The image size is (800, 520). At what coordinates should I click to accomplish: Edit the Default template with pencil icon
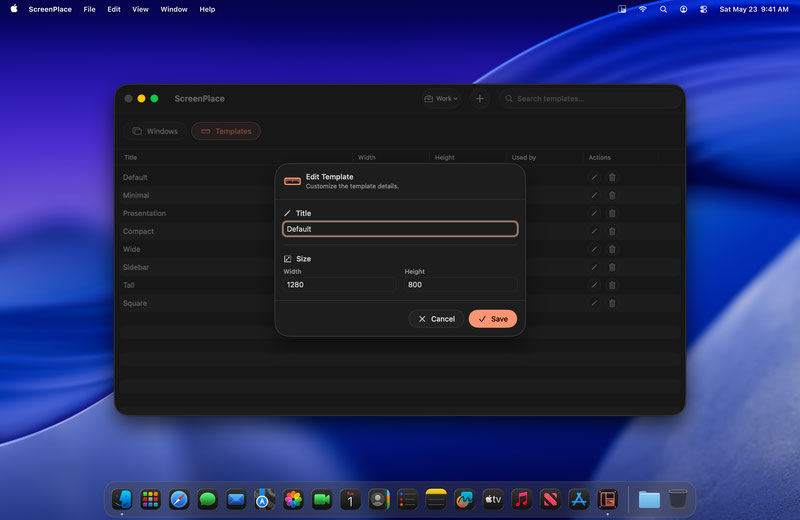pos(594,178)
